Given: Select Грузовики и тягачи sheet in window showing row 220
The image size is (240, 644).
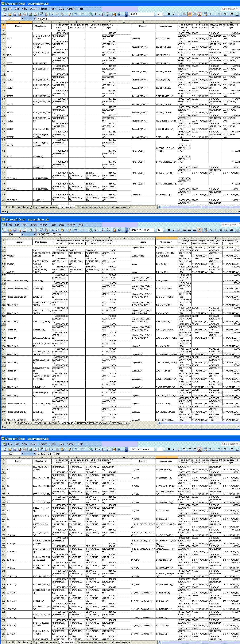Looking at the screenshot, I should pos(45,642).
